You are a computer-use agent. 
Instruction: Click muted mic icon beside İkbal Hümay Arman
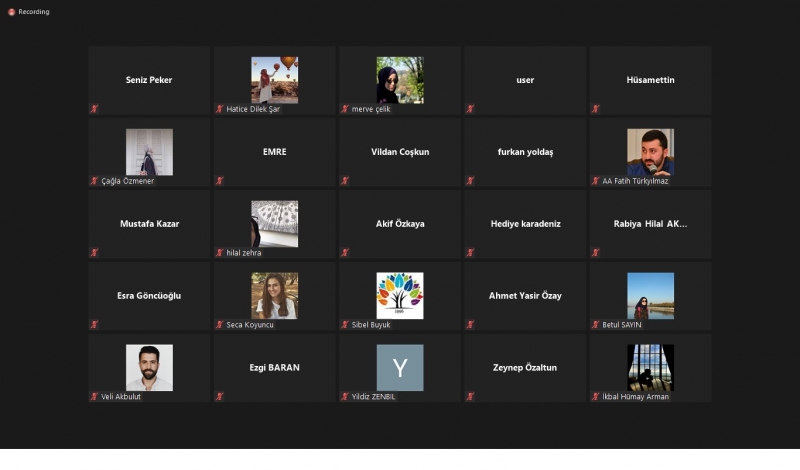point(595,397)
